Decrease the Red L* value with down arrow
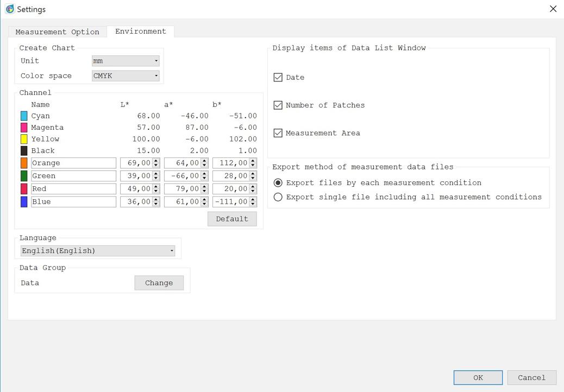 click(156, 191)
